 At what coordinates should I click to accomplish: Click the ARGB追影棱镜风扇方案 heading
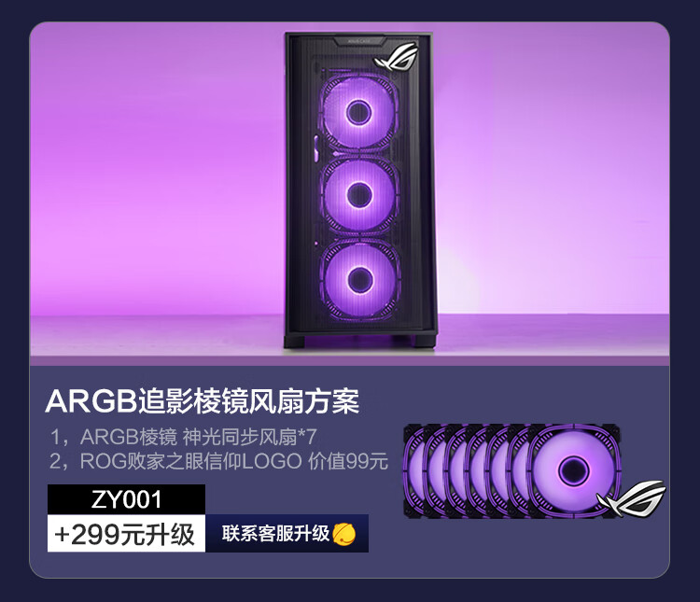[x=203, y=401]
